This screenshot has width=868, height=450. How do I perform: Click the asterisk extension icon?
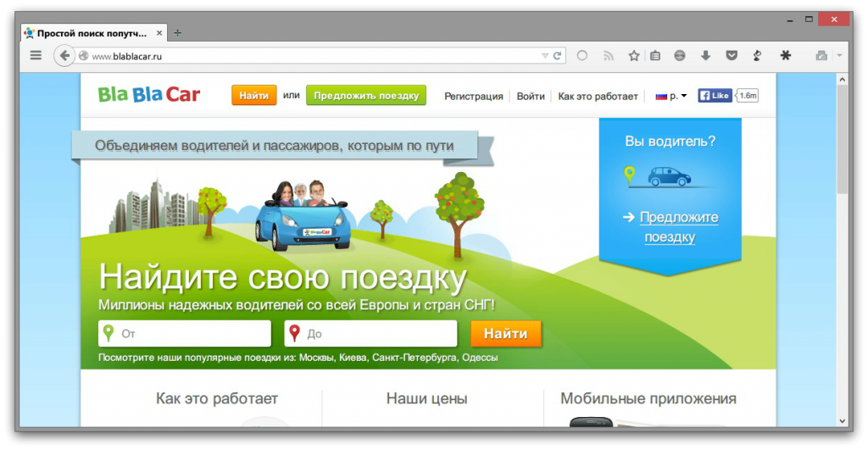coord(785,56)
